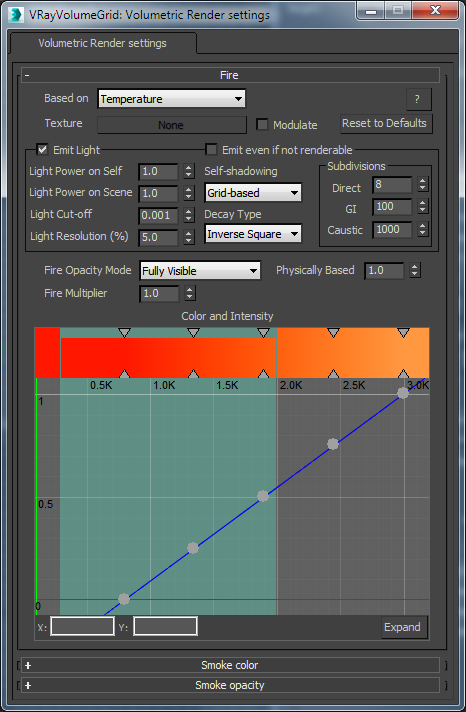Open the help question mark button

coord(418,99)
